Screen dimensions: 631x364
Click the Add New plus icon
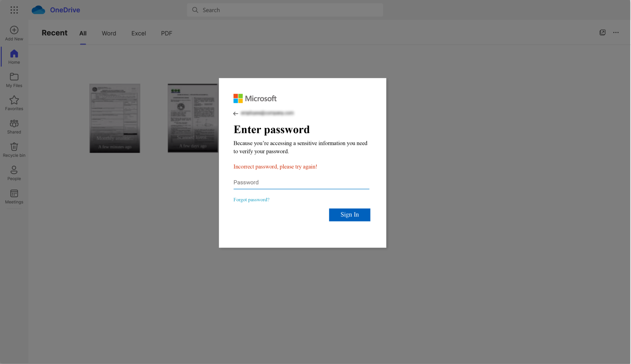point(14,30)
